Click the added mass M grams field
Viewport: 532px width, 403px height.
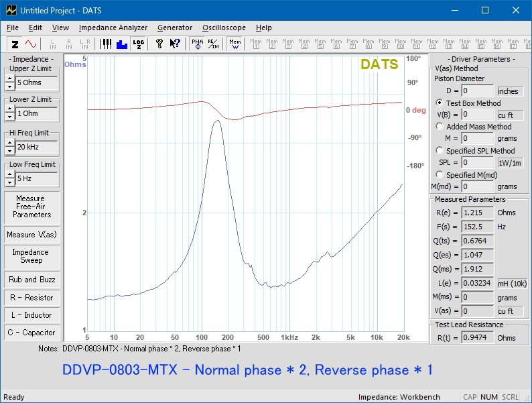tap(477, 139)
